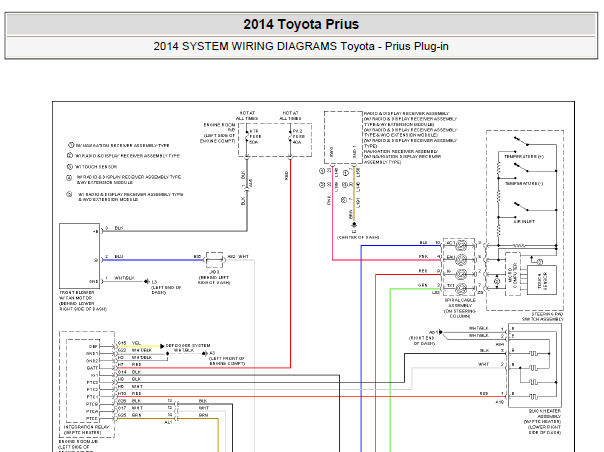Click the "BLK" wire label at blower pin 3
Image resolution: width=604 pixels, height=452 pixels.
(x=119, y=229)
